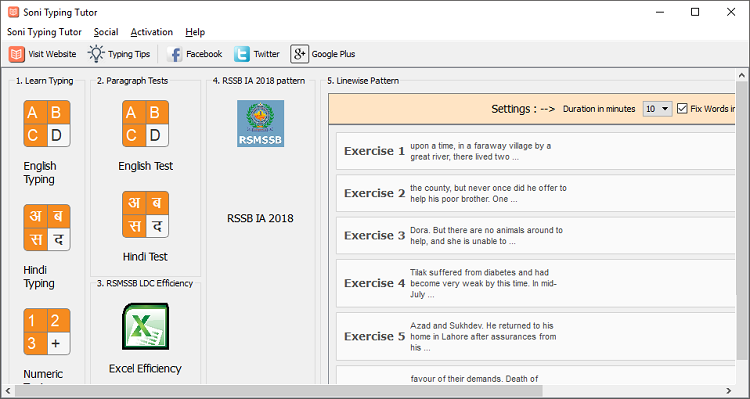
Task: Click the Google Plus toolbar icon
Action: click(299, 54)
